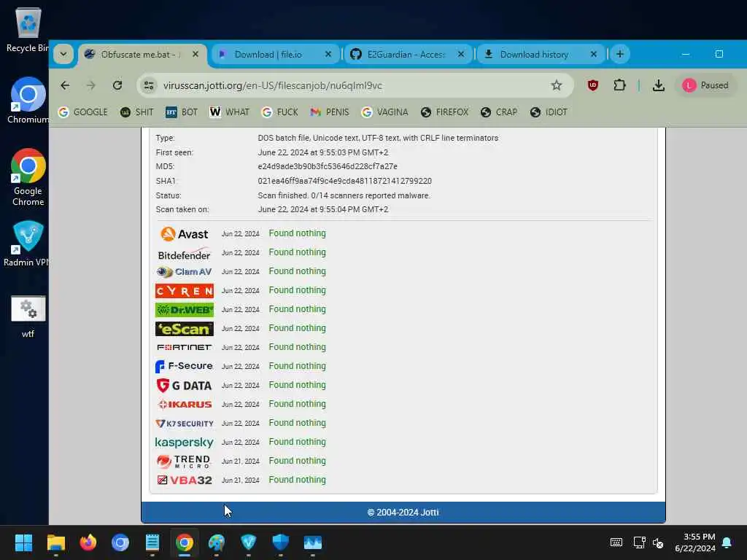This screenshot has height=560, width=747.
Task: Click the 'Scan finished. 0/14 scanners' status text
Action: [344, 195]
